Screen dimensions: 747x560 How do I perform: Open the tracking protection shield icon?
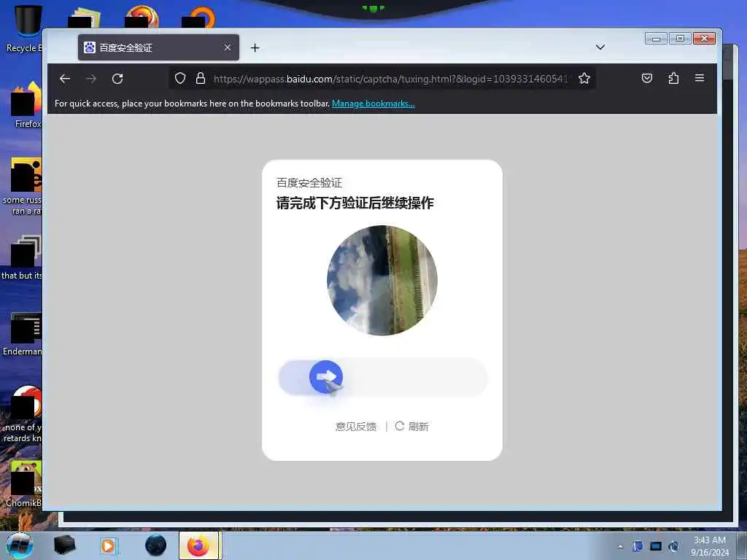(180, 79)
